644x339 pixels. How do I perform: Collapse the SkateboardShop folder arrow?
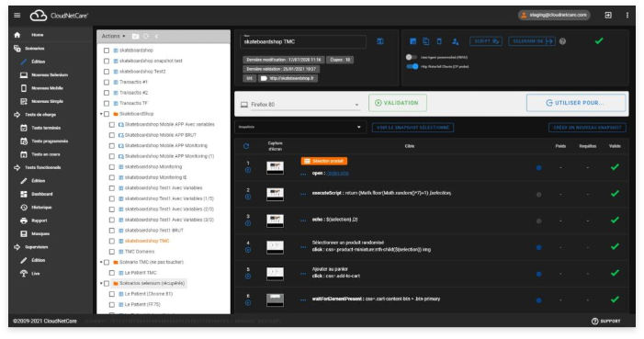tap(101, 114)
